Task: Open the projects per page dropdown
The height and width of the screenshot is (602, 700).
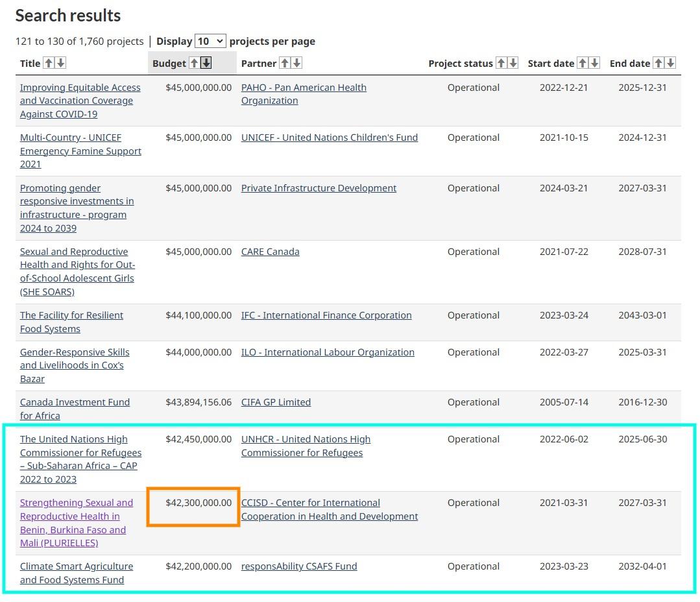Action: (x=210, y=42)
